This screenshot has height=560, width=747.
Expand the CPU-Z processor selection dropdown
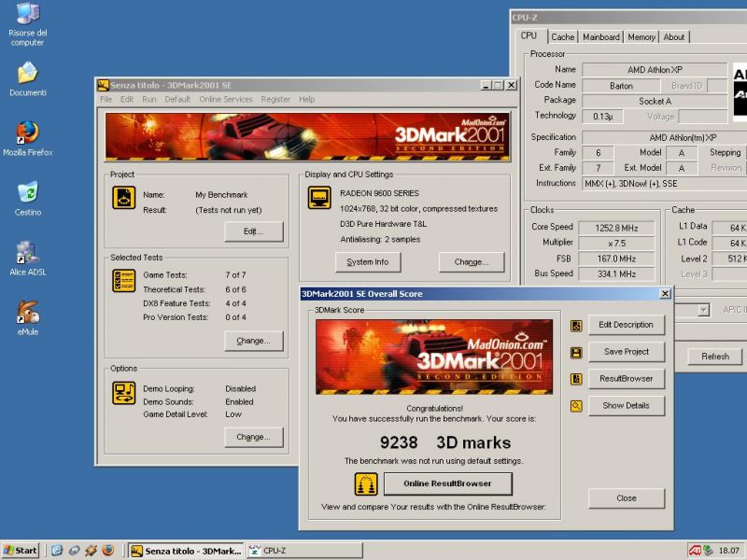703,311
